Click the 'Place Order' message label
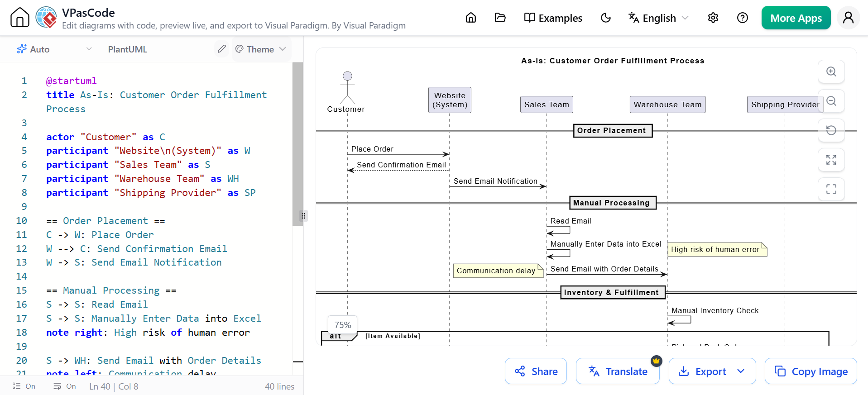Viewport: 868px width, 395px height. coord(372,149)
